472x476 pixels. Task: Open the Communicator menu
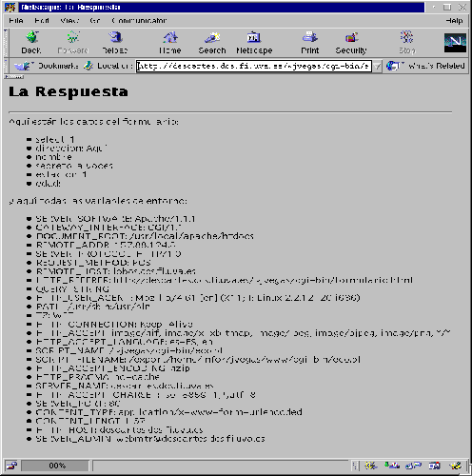coord(139,21)
